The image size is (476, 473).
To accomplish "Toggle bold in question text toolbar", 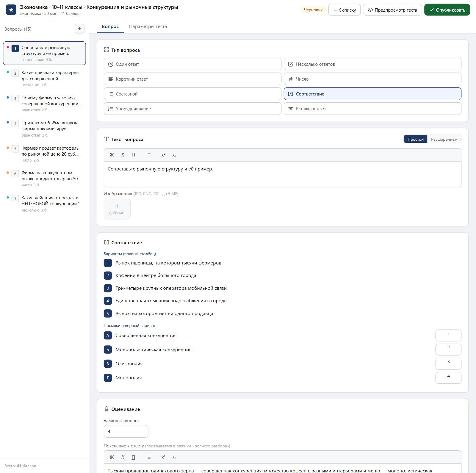I will click(112, 155).
